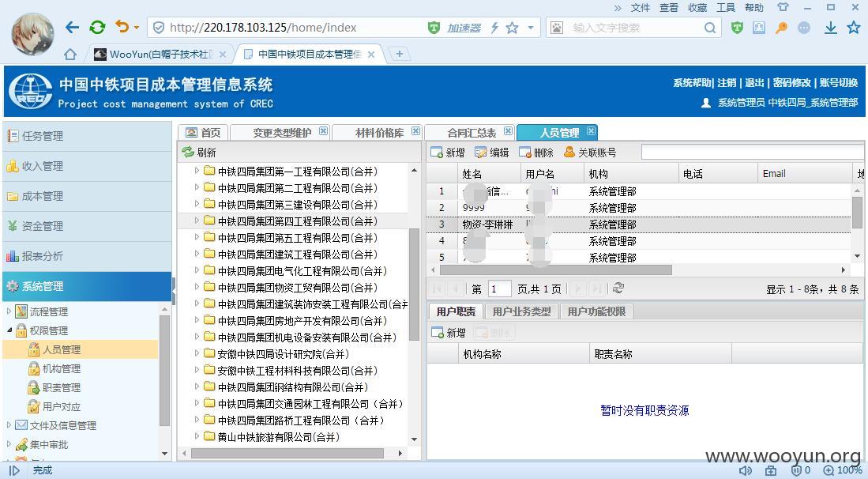Switch to 合同汇总表 tab
Screen dimensions: 868x479
[x=472, y=132]
